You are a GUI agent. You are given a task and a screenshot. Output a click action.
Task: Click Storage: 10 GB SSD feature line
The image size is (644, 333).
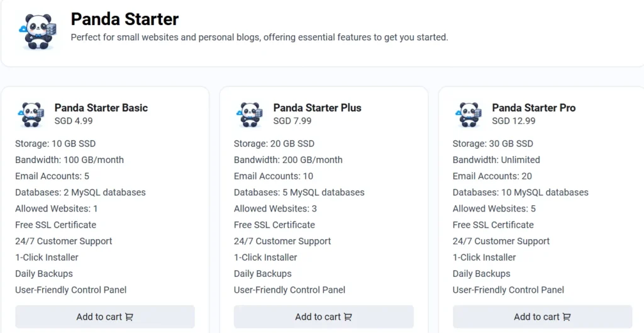[x=55, y=144]
